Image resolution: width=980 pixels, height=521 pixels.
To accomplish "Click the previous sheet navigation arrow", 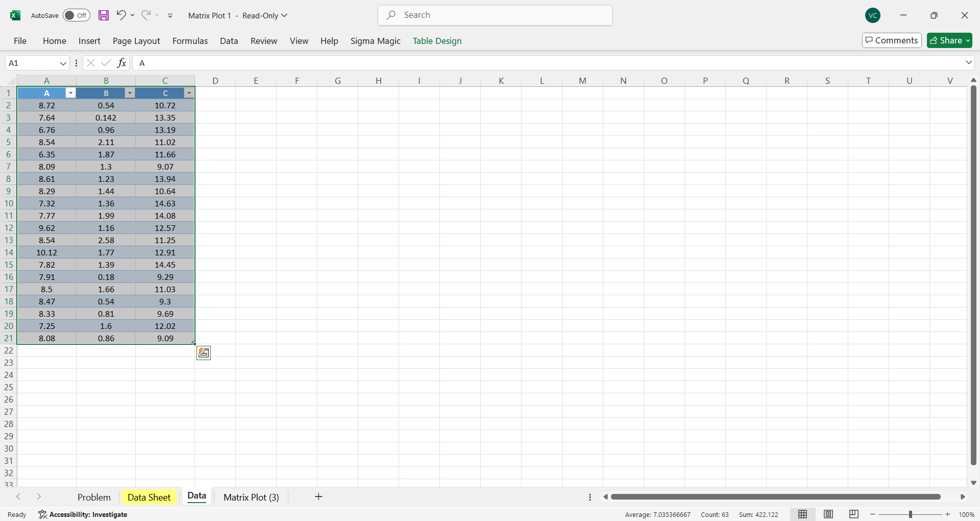I will coord(18,496).
